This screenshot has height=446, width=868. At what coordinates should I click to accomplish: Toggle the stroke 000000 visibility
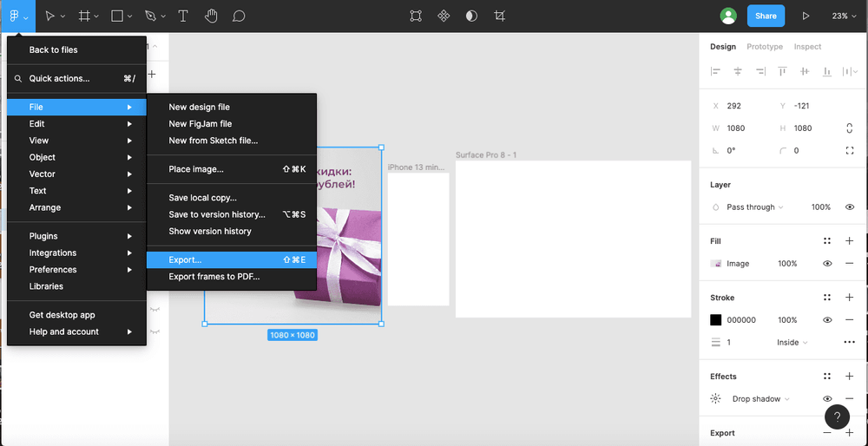[x=827, y=320]
